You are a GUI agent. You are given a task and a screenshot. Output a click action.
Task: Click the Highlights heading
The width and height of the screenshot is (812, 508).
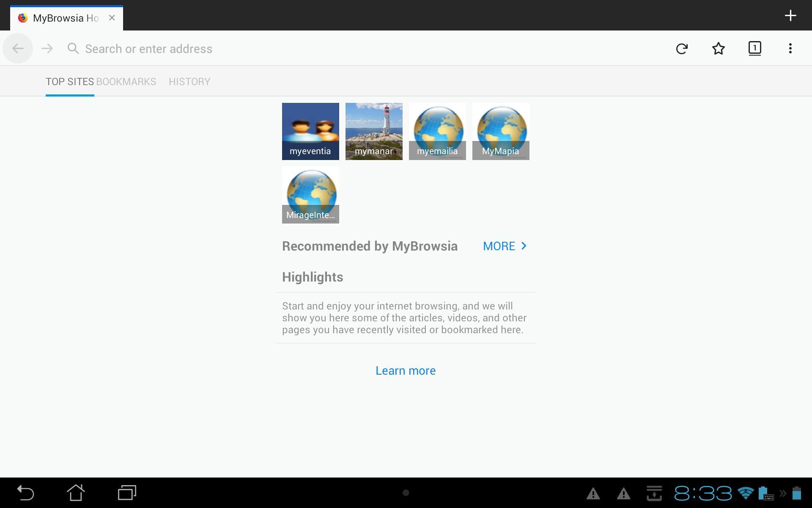point(313,277)
